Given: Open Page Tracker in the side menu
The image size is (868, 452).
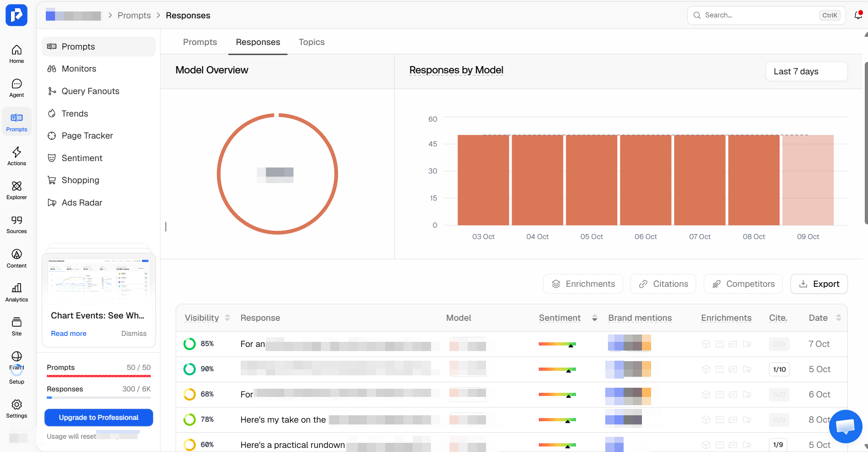Looking at the screenshot, I should pos(99,136).
